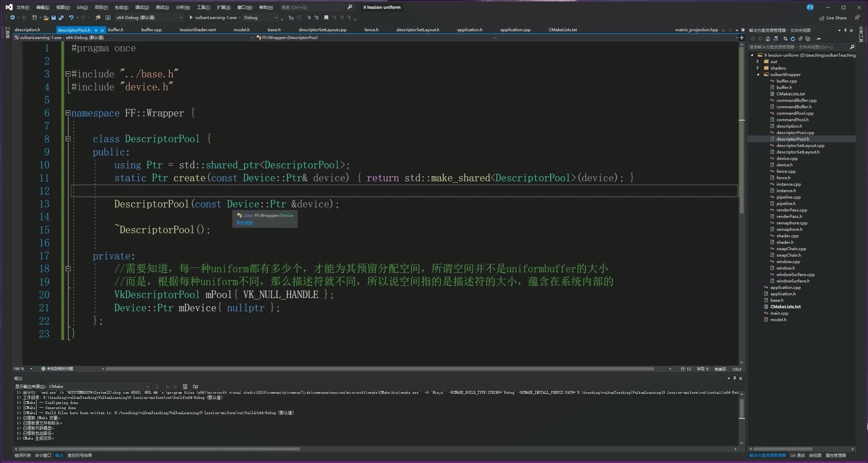Viewport: 868px width, 463px height.
Task: Click the Undo toolbar icon
Action: tap(71, 18)
